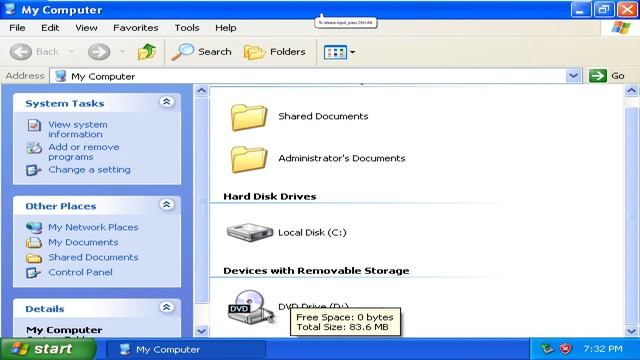Open My Network Places link
This screenshot has height=360, width=640.
(93, 227)
